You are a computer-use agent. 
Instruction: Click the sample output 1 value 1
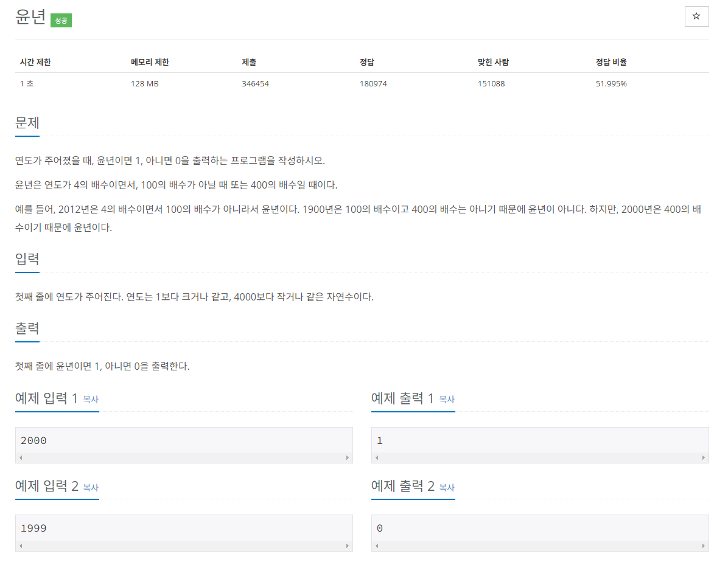pos(380,440)
